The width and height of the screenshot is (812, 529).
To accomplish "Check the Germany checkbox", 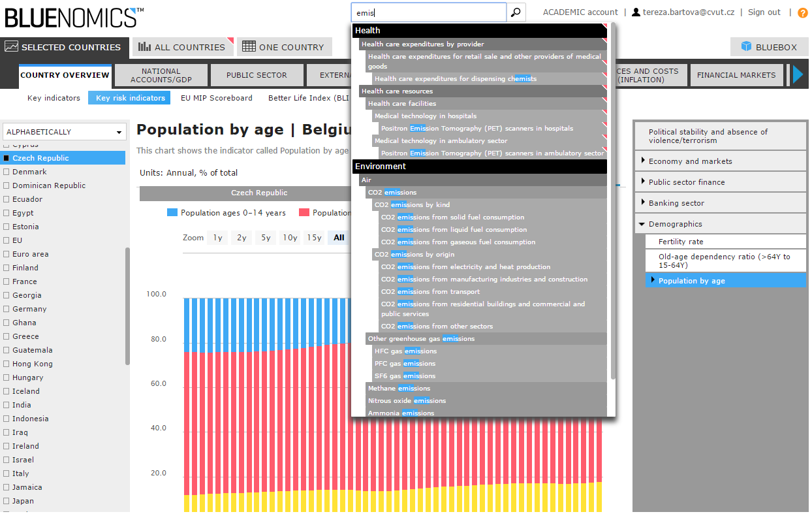I will (7, 309).
